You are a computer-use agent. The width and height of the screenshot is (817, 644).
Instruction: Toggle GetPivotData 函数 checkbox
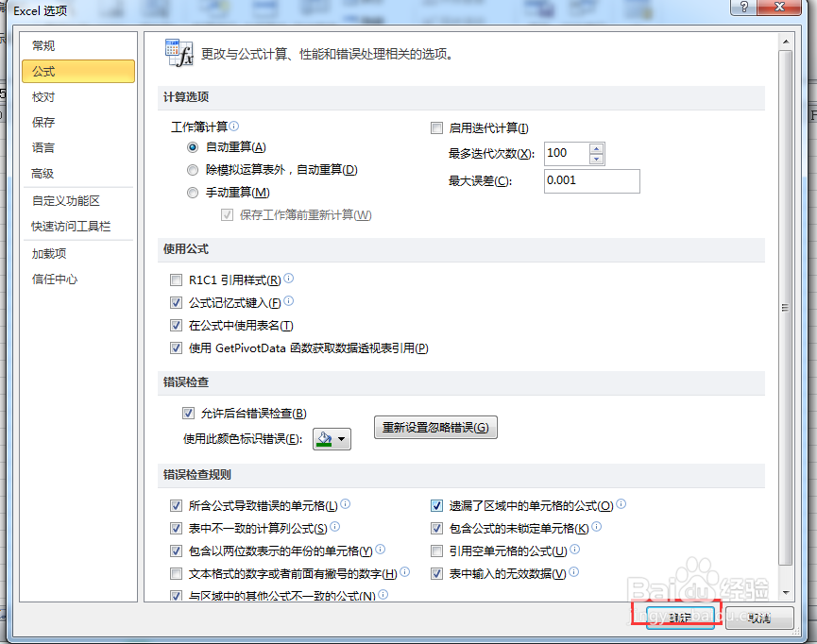click(x=176, y=348)
